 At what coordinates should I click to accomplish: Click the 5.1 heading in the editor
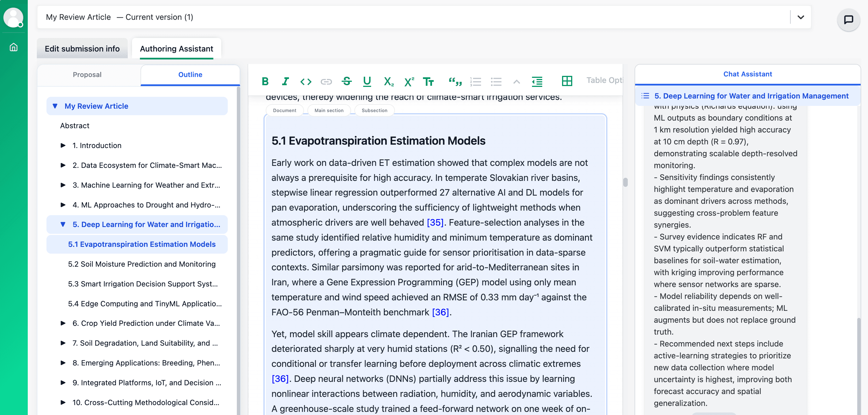click(x=378, y=141)
